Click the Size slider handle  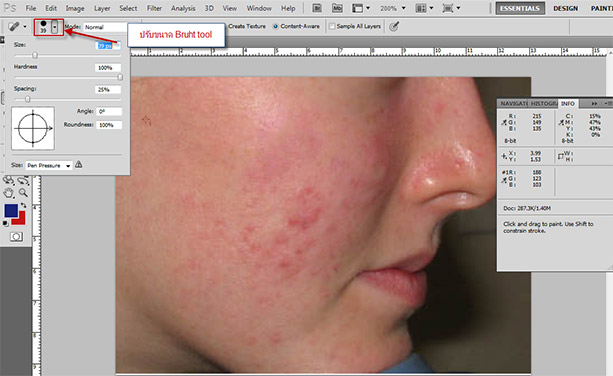tap(35, 56)
